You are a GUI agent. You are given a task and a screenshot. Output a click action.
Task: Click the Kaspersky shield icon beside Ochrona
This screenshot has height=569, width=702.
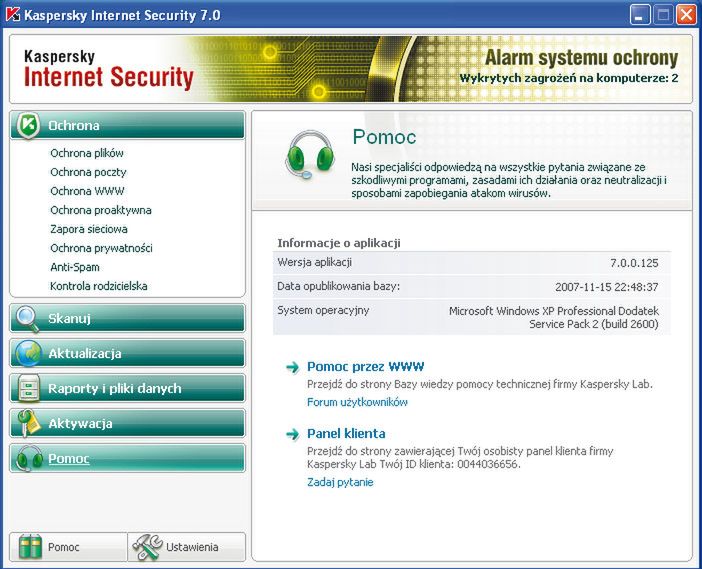(x=28, y=125)
